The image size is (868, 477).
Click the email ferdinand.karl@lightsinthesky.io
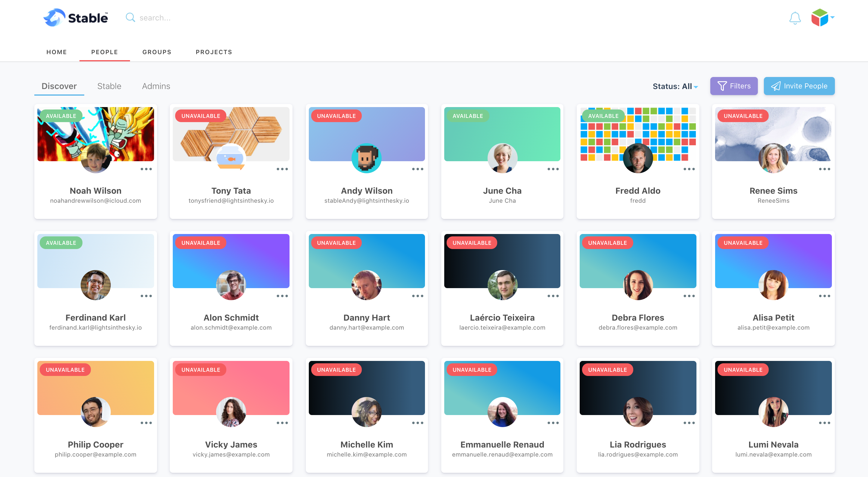(96, 328)
